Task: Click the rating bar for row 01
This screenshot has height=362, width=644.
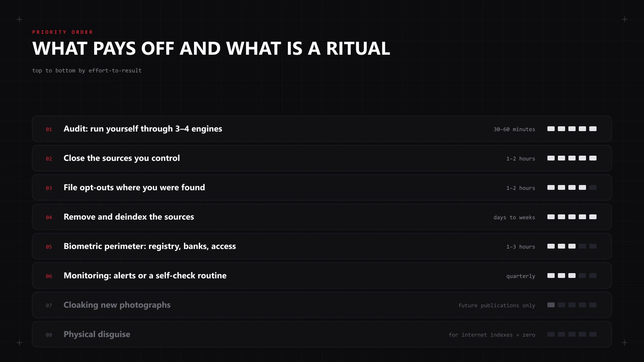Action: tap(572, 129)
